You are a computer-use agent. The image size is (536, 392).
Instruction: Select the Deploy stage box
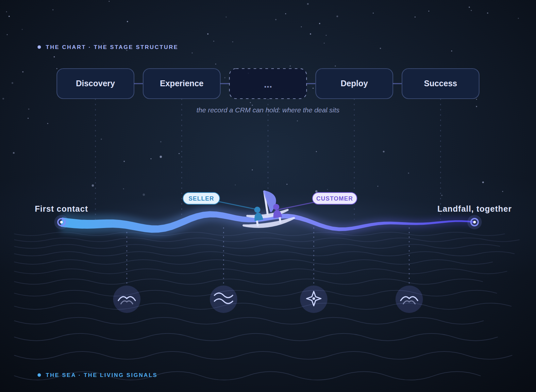[354, 84]
